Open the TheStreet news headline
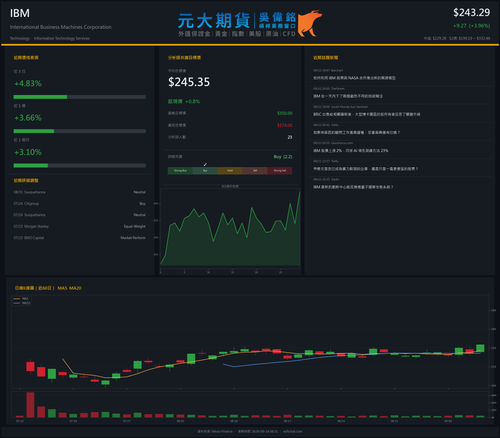The width and height of the screenshot is (500, 438). 348,96
